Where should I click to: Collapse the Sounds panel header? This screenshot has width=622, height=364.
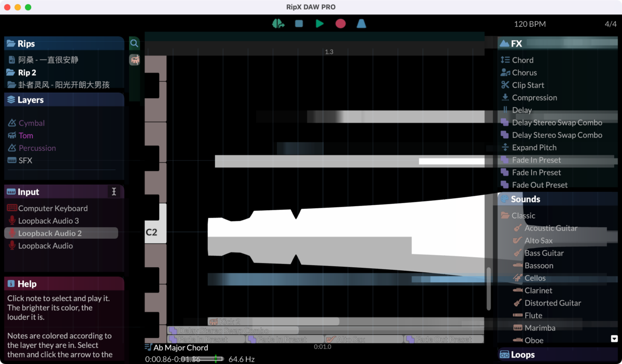pos(559,199)
